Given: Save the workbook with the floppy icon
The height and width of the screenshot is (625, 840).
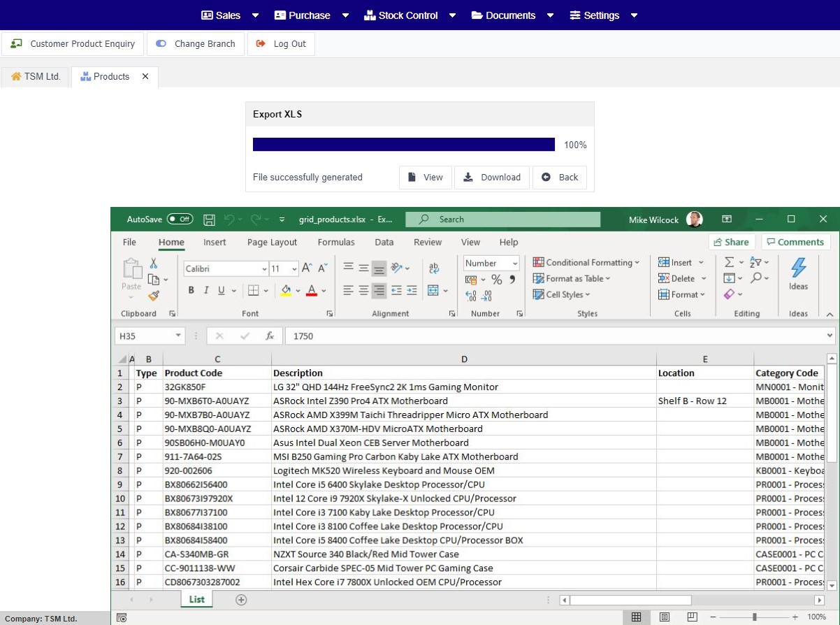Looking at the screenshot, I should 209,220.
